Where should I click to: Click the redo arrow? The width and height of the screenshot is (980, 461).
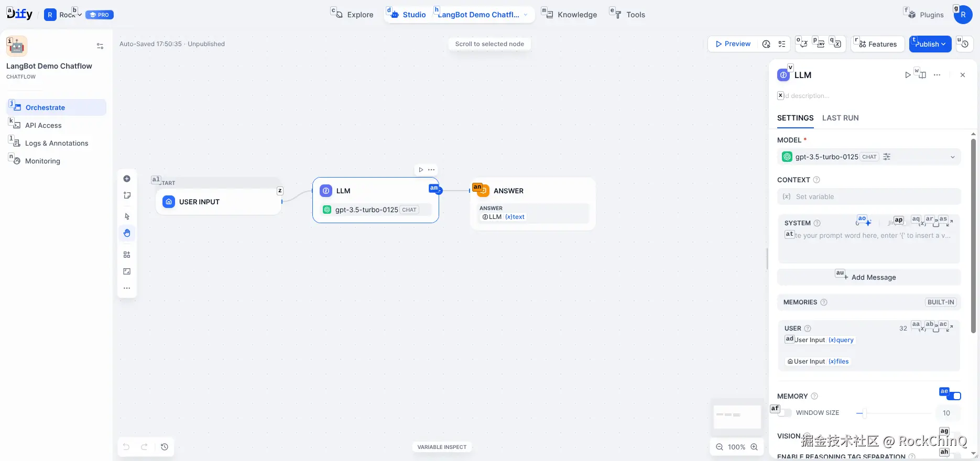tap(144, 447)
